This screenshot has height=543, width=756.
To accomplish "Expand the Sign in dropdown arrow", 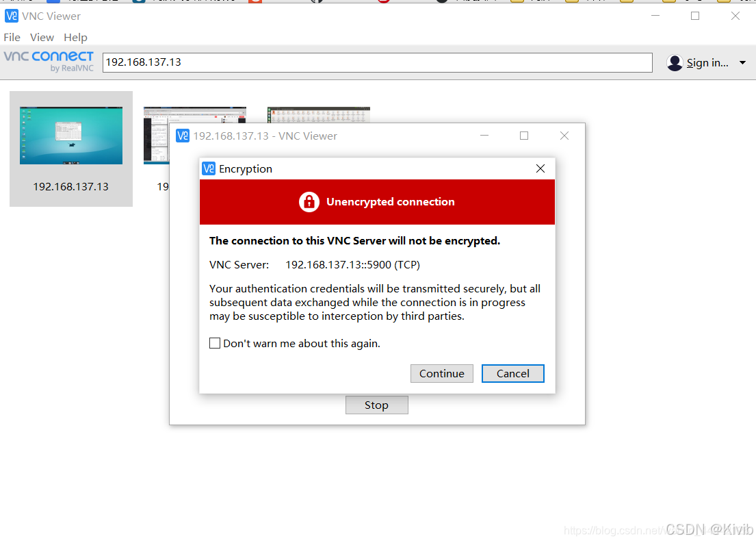I will point(742,63).
